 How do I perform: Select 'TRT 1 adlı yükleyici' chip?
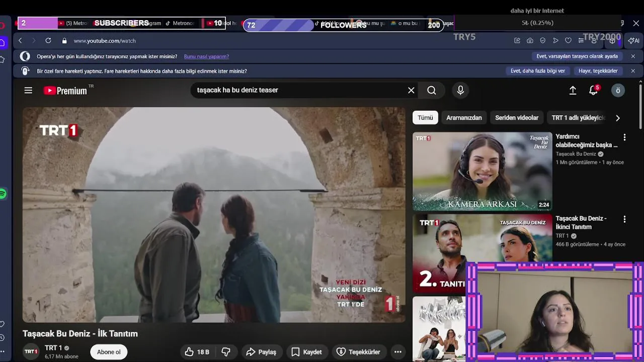pos(578,118)
